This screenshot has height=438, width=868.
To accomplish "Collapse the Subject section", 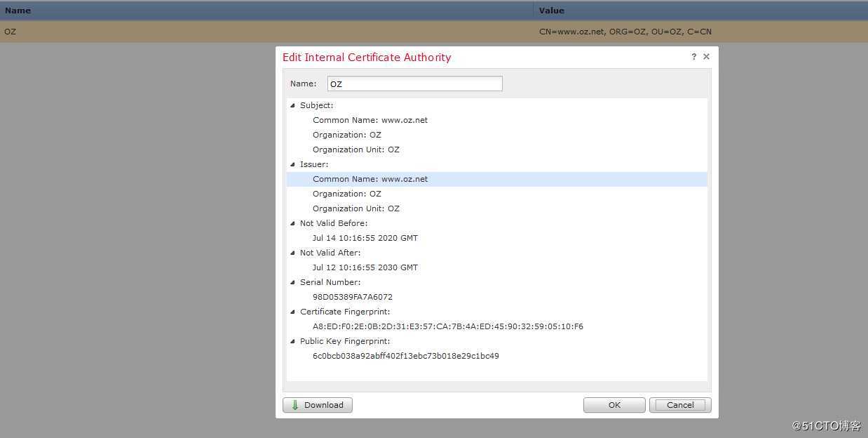I will (x=293, y=105).
